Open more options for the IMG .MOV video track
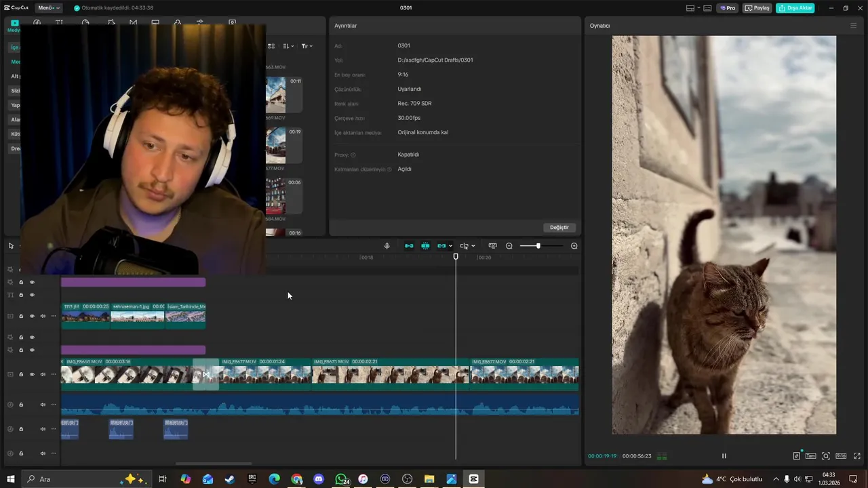Image resolution: width=868 pixels, height=488 pixels. (x=54, y=374)
